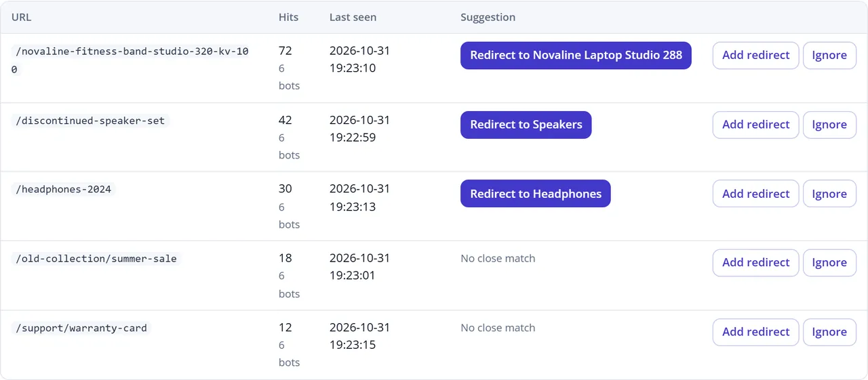Image resolution: width=868 pixels, height=380 pixels.
Task: Apply the Redirect to Speakers suggestion
Action: 526,125
